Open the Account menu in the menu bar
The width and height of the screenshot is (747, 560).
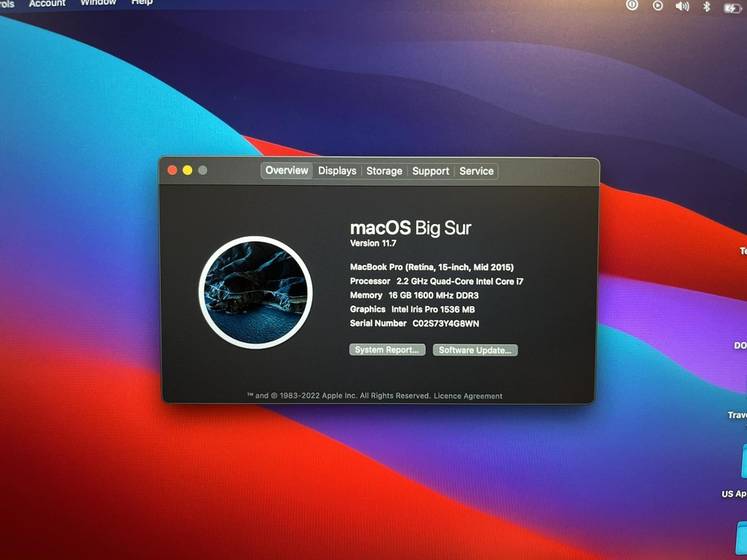(x=47, y=3)
